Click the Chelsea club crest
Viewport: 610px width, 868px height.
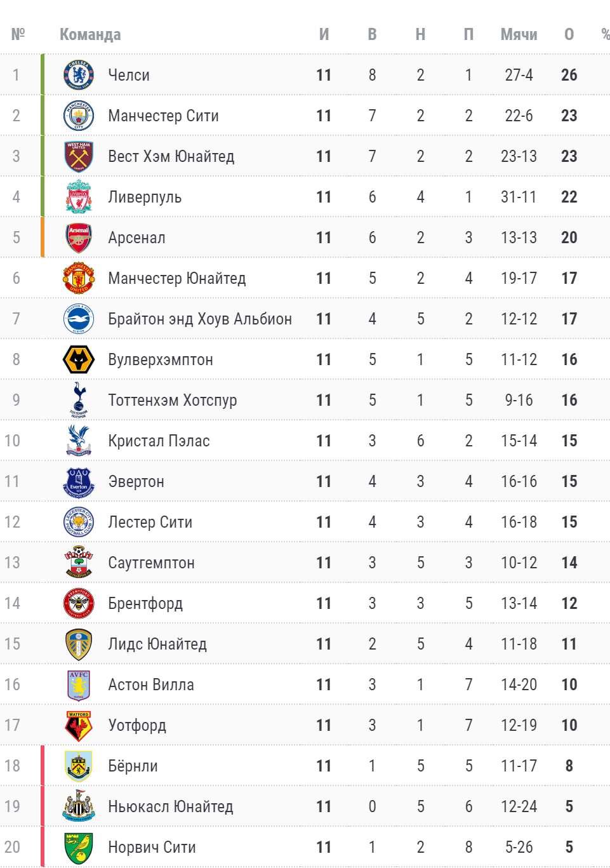(x=79, y=75)
